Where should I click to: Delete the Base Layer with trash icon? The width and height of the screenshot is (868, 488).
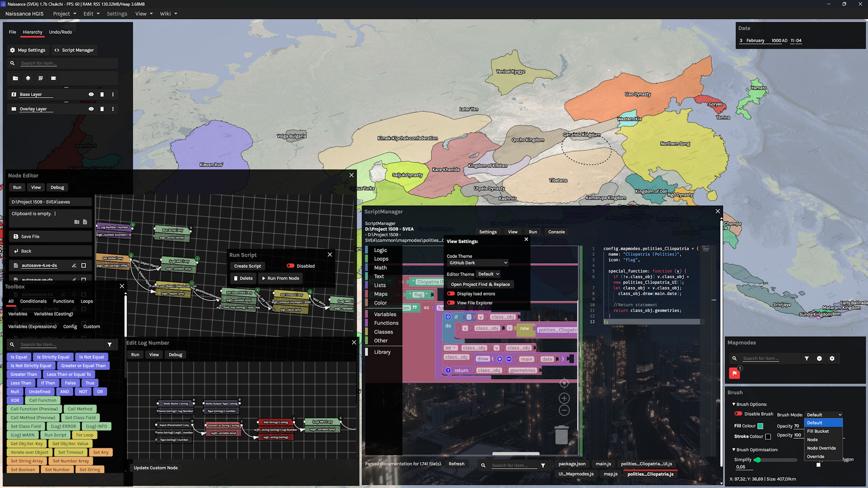tap(102, 94)
